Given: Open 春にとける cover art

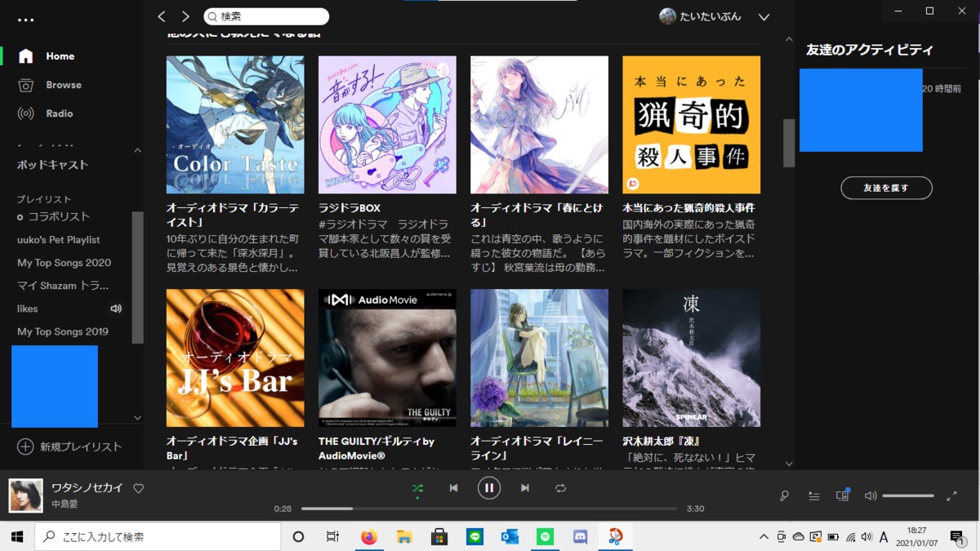Looking at the screenshot, I should [x=539, y=125].
